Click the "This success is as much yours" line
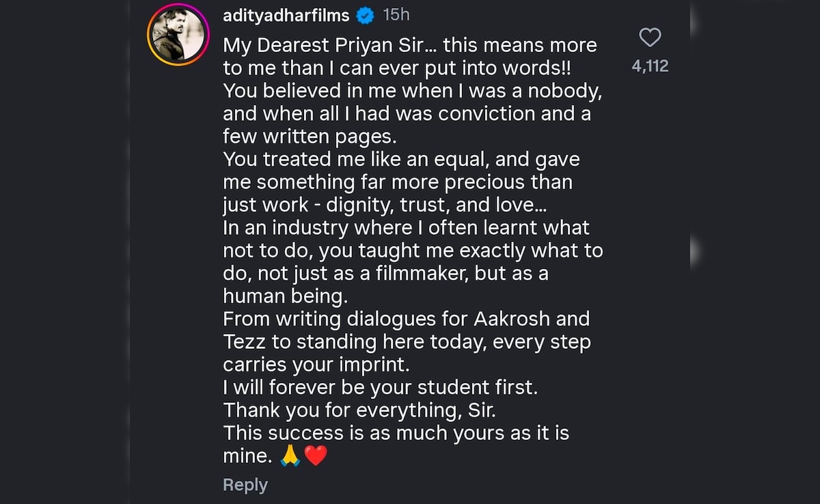820x504 pixels. point(396,433)
